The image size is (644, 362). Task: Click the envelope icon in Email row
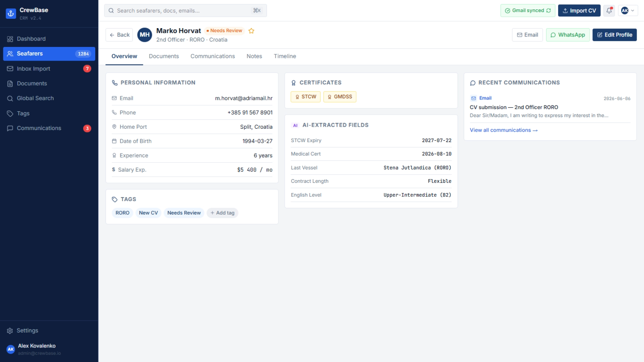pos(114,98)
